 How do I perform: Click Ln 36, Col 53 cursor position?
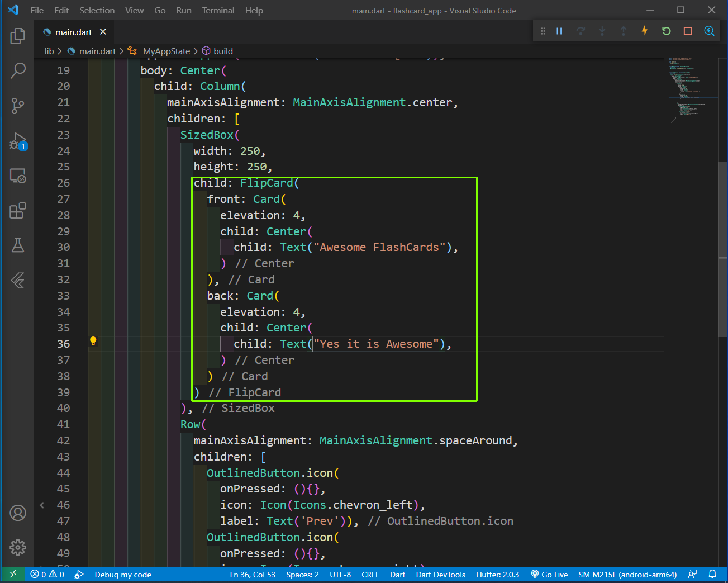253,574
